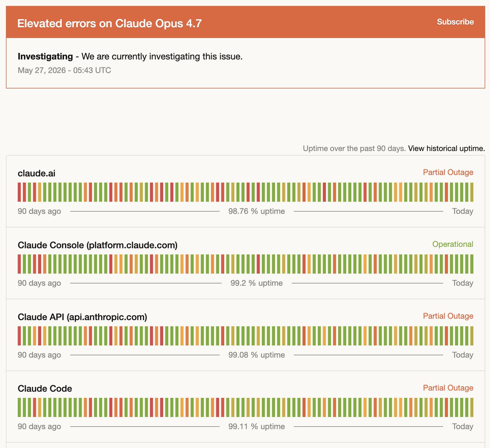Click Partial Outage status for Claude Code
This screenshot has height=448, width=490.
coord(448,388)
